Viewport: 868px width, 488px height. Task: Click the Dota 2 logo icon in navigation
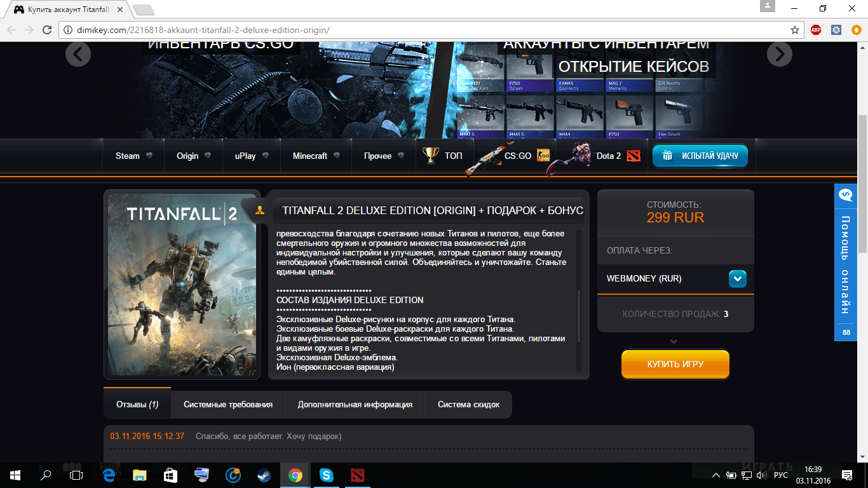pyautogui.click(x=634, y=156)
